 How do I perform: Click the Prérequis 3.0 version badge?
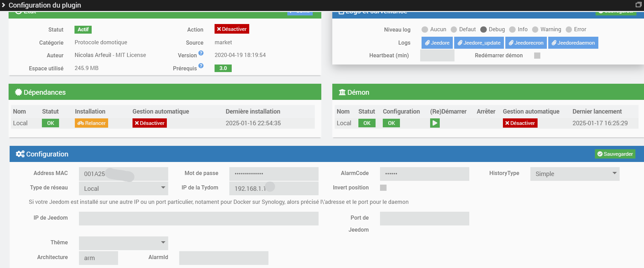click(223, 68)
